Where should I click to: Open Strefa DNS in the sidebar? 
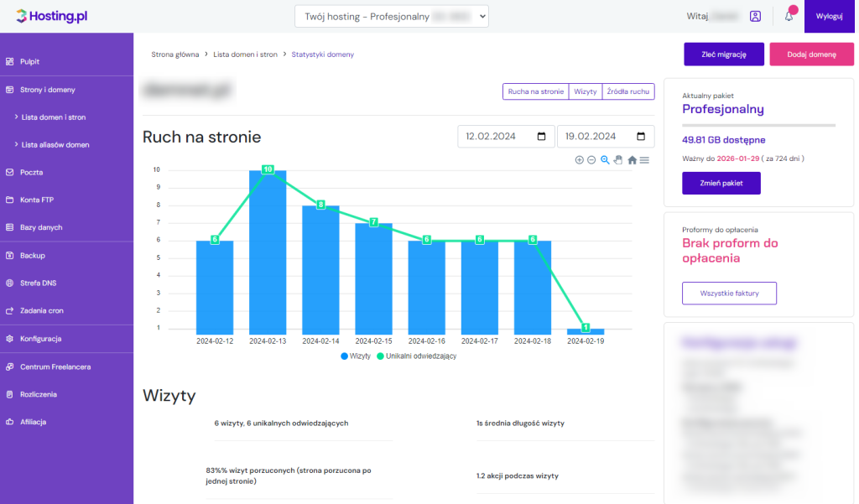pyautogui.click(x=37, y=283)
